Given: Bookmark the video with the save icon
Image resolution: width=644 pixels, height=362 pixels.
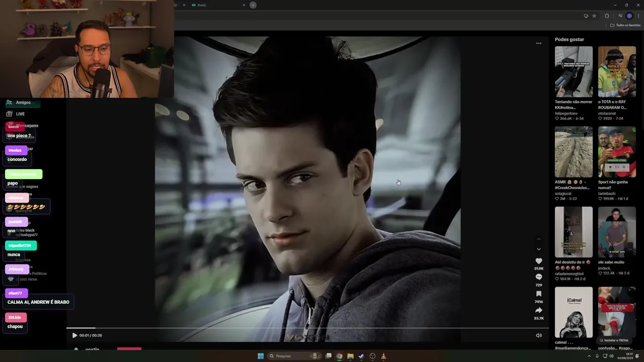Looking at the screenshot, I should point(538,294).
